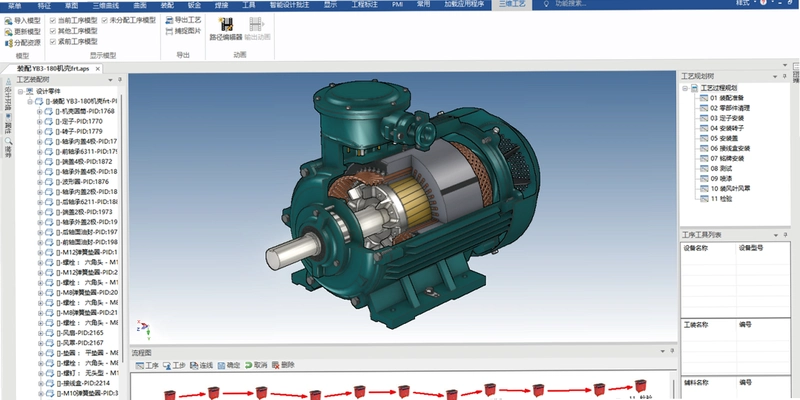The height and width of the screenshot is (400, 800).
Task: Select the 10 装风叶风罩 process step
Action: [730, 189]
